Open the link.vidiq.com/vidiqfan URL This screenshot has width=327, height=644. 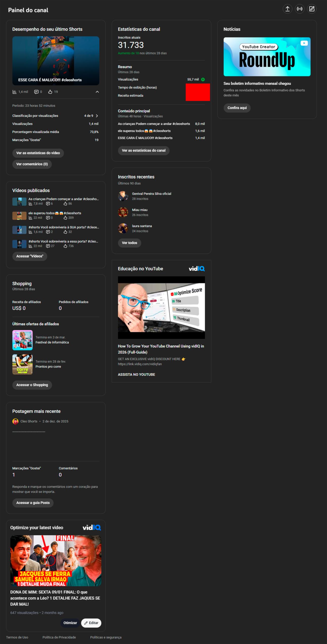140,364
